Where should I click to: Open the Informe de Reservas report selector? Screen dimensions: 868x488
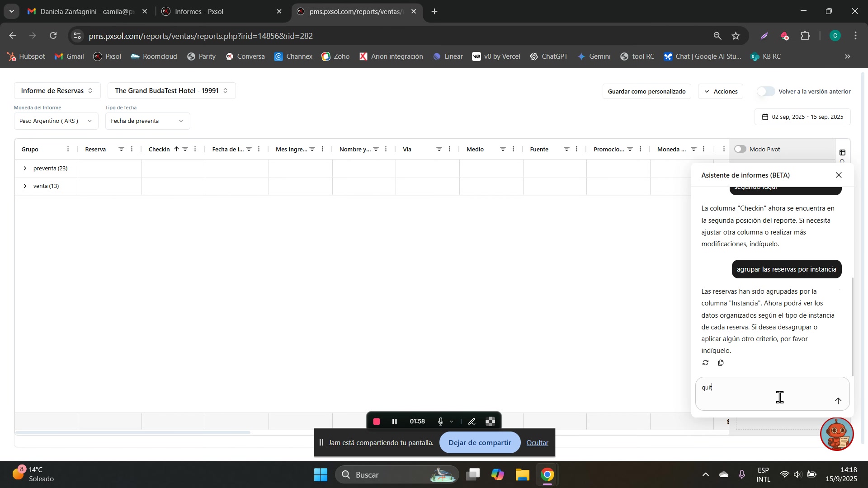coord(57,91)
